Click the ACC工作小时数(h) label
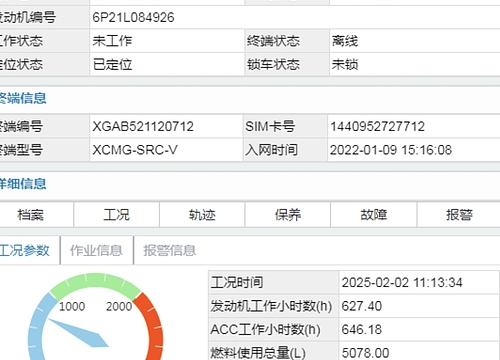 tap(265, 330)
